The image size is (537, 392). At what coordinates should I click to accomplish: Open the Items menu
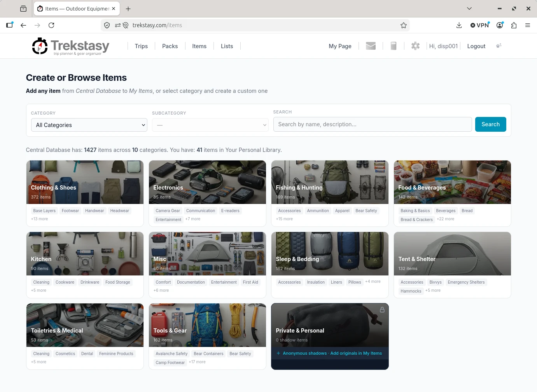coord(199,46)
